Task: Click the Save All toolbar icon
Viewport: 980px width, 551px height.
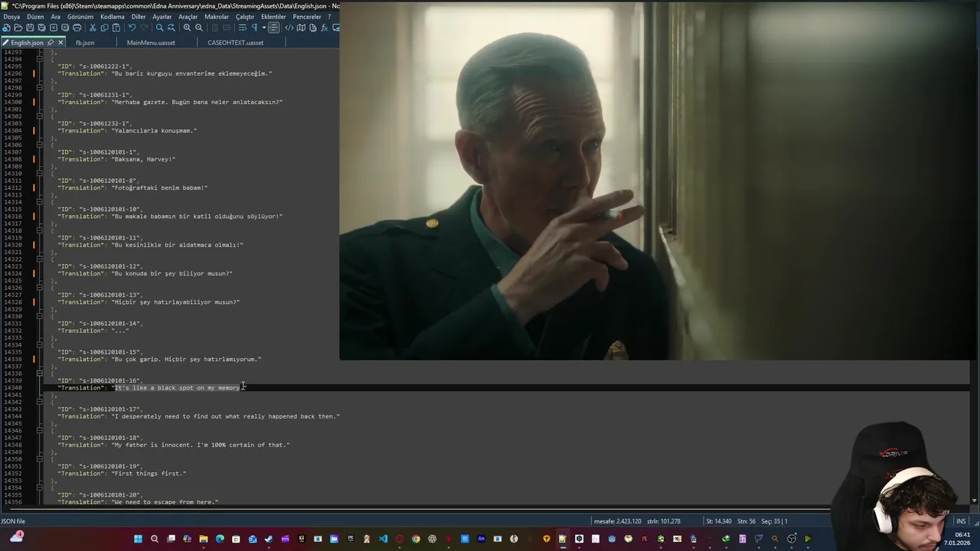Action: tap(41, 28)
